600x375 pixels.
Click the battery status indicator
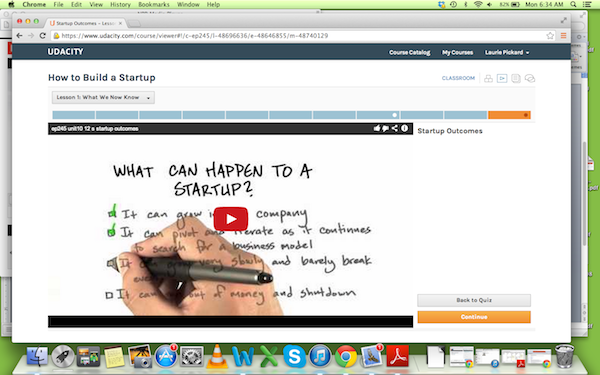[510, 4]
